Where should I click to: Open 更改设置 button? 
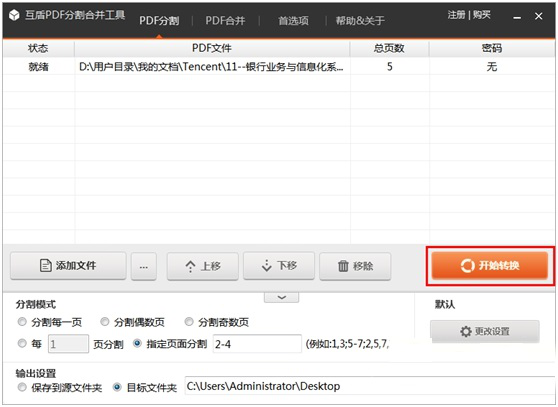point(485,331)
